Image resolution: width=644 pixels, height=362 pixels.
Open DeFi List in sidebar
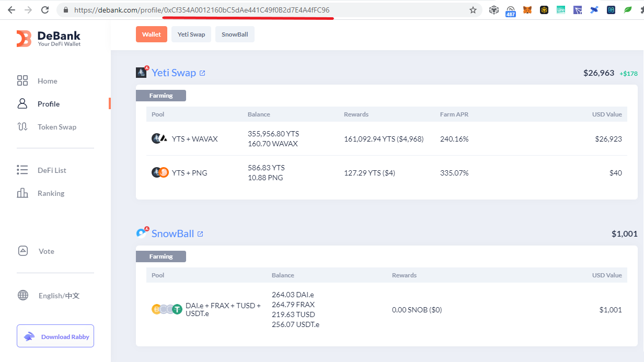point(52,170)
